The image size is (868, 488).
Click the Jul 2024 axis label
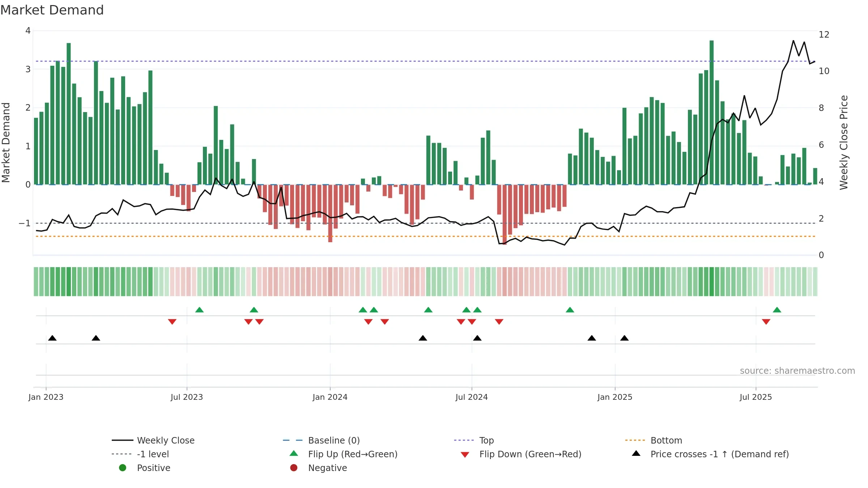click(472, 397)
